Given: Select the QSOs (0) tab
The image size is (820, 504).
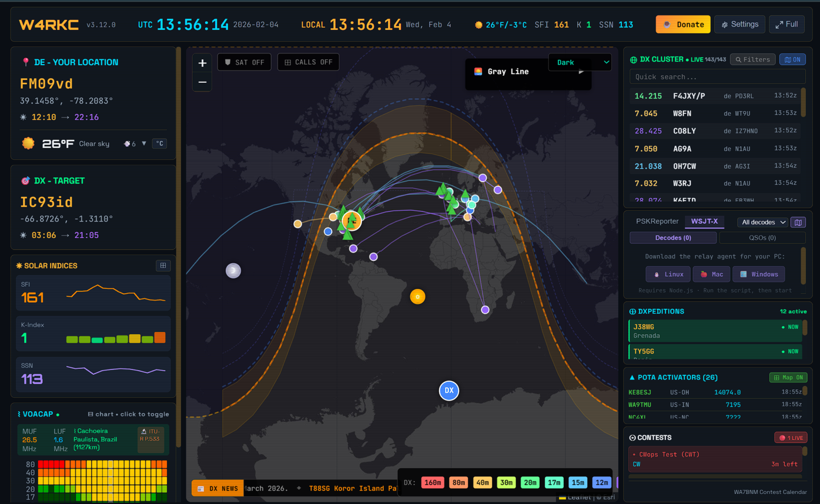Looking at the screenshot, I should pyautogui.click(x=762, y=238).
